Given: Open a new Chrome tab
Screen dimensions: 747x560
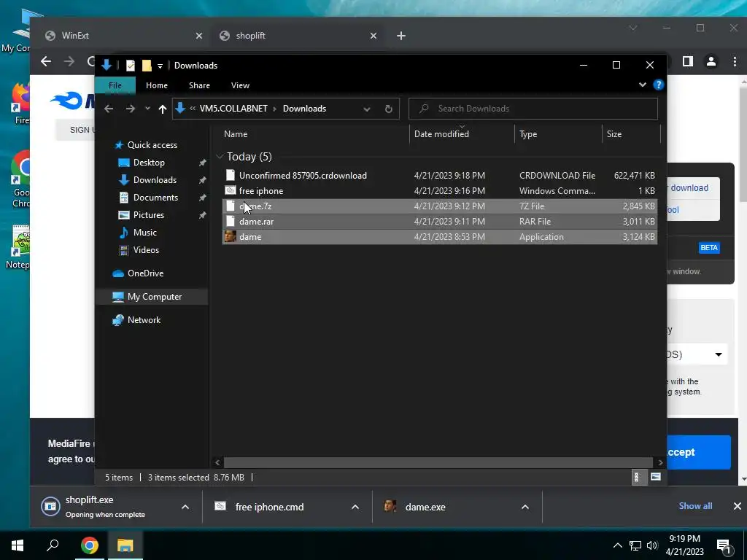Looking at the screenshot, I should [401, 36].
